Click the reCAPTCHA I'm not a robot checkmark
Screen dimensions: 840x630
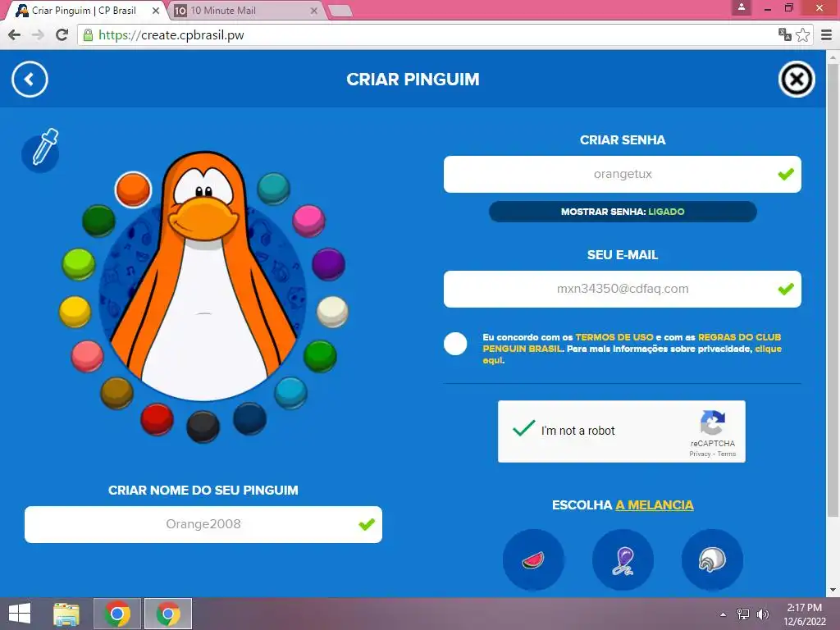tap(523, 428)
